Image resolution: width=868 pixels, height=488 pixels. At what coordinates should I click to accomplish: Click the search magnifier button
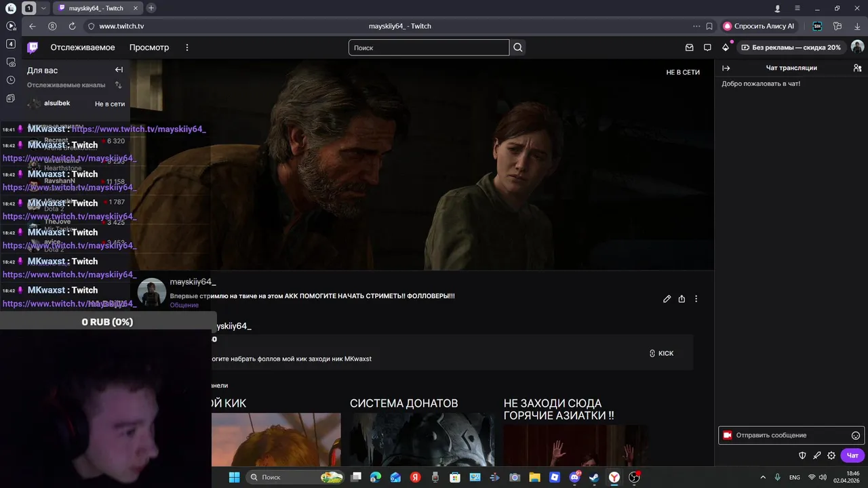click(x=518, y=47)
